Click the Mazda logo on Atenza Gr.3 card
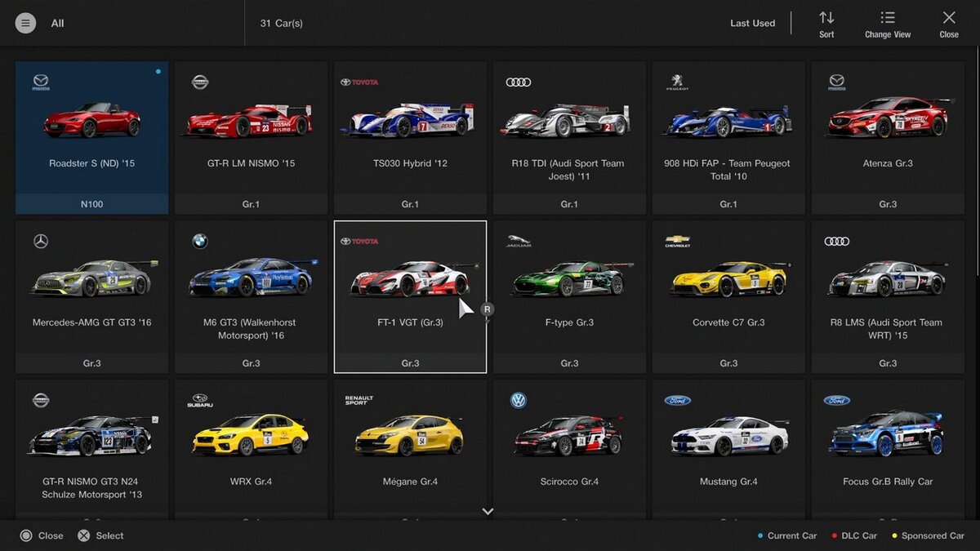 pyautogui.click(x=836, y=82)
